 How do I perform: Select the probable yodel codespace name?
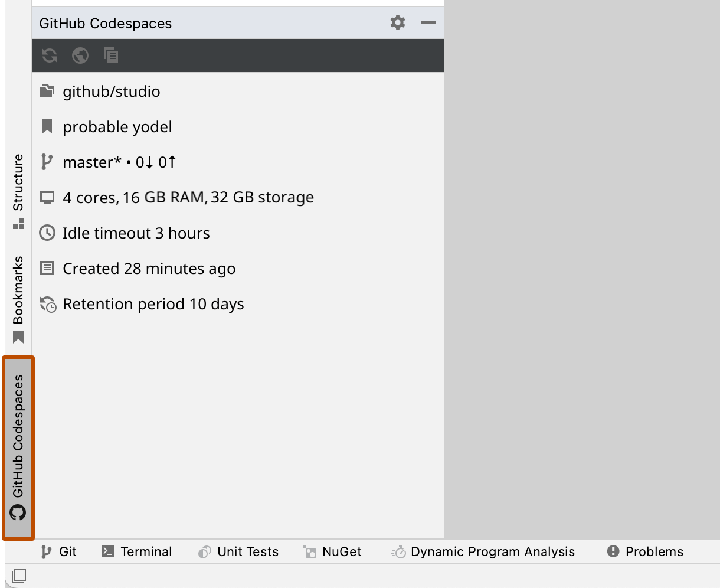[x=117, y=126]
